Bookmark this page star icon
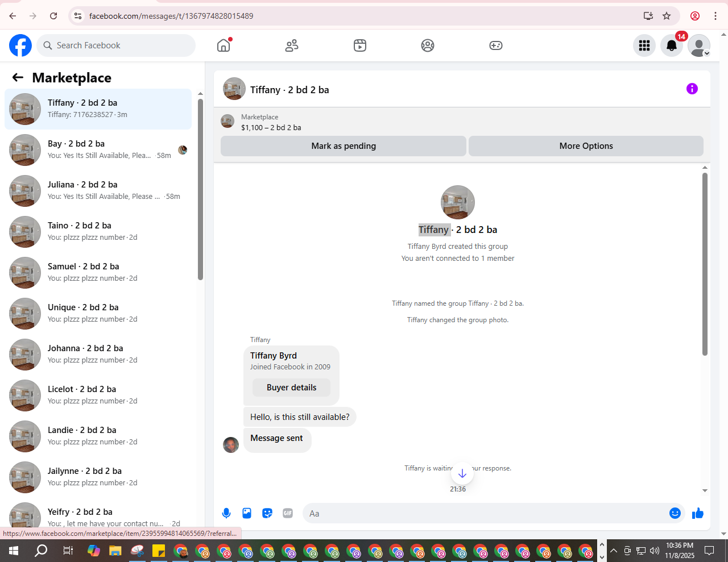This screenshot has height=562, width=728. [x=667, y=16]
